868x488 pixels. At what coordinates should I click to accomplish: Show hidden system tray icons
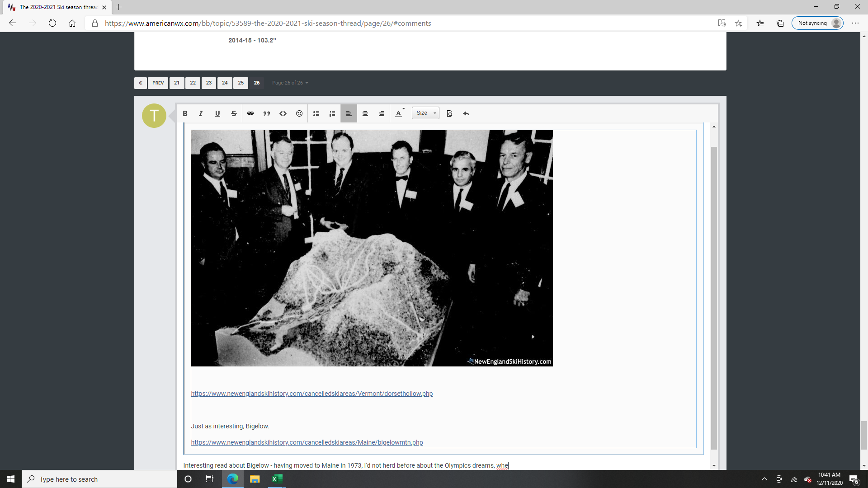(x=764, y=479)
